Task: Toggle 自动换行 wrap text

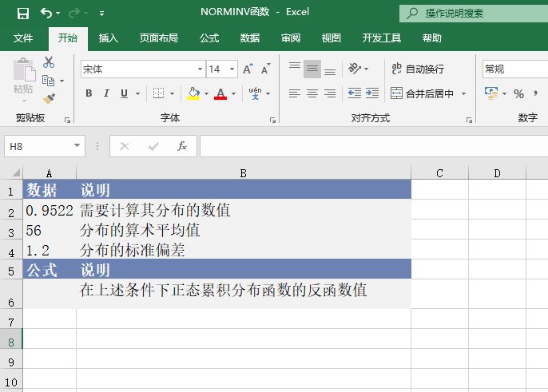Action: pyautogui.click(x=417, y=69)
